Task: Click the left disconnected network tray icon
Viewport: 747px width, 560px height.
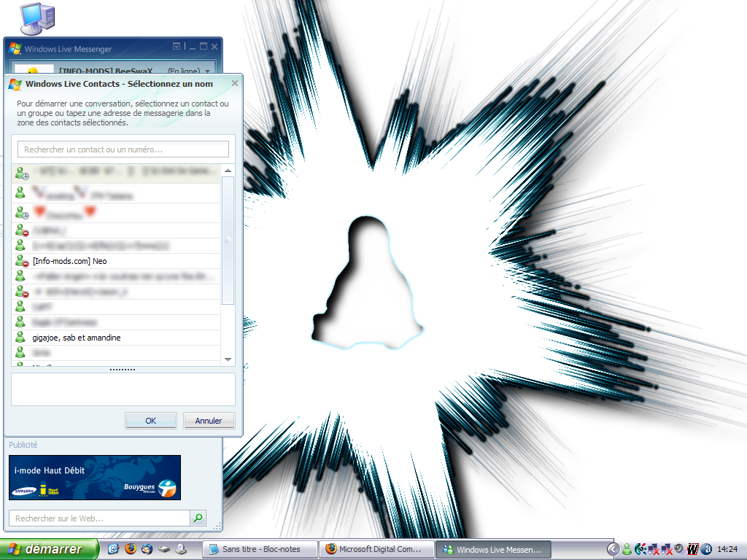Action: pyautogui.click(x=653, y=550)
